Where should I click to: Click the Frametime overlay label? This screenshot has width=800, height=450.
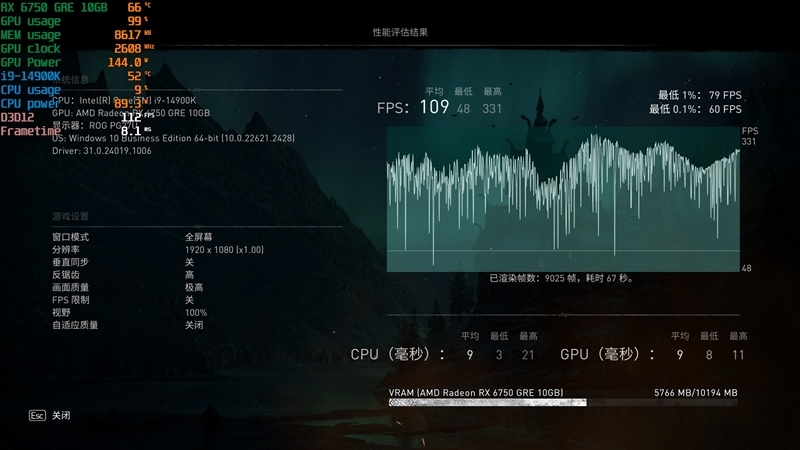[x=31, y=132]
